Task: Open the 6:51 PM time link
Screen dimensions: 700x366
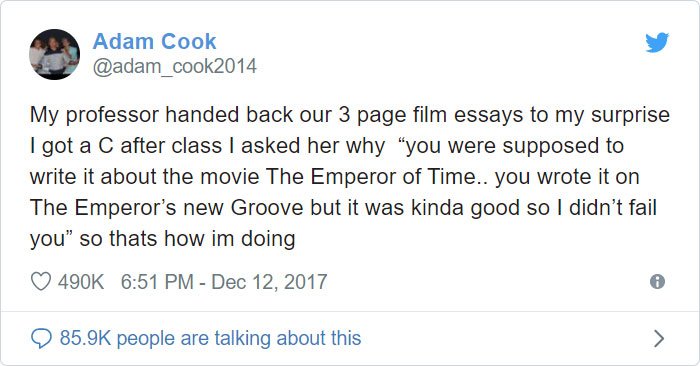Action: pyautogui.click(x=157, y=282)
